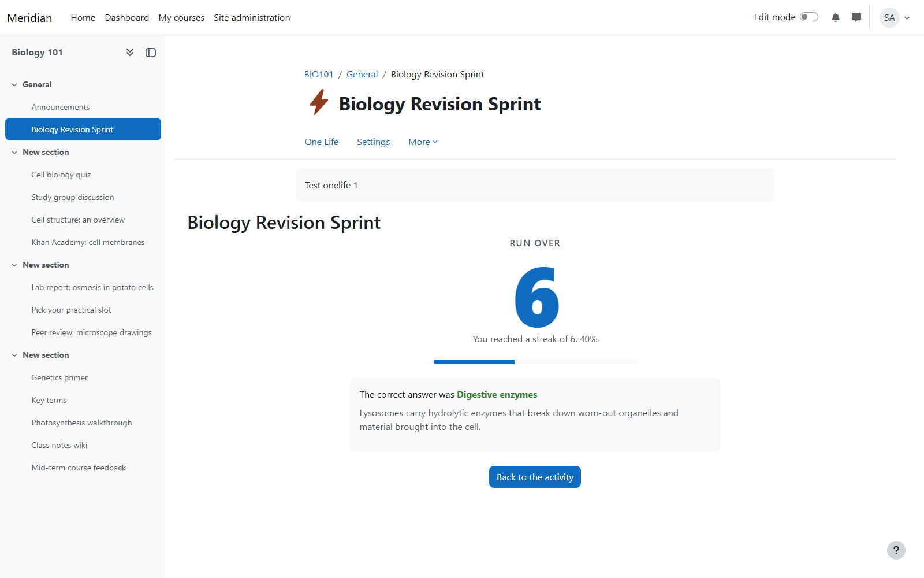The image size is (924, 578).
Task: Open Study group discussion
Action: pos(73,197)
